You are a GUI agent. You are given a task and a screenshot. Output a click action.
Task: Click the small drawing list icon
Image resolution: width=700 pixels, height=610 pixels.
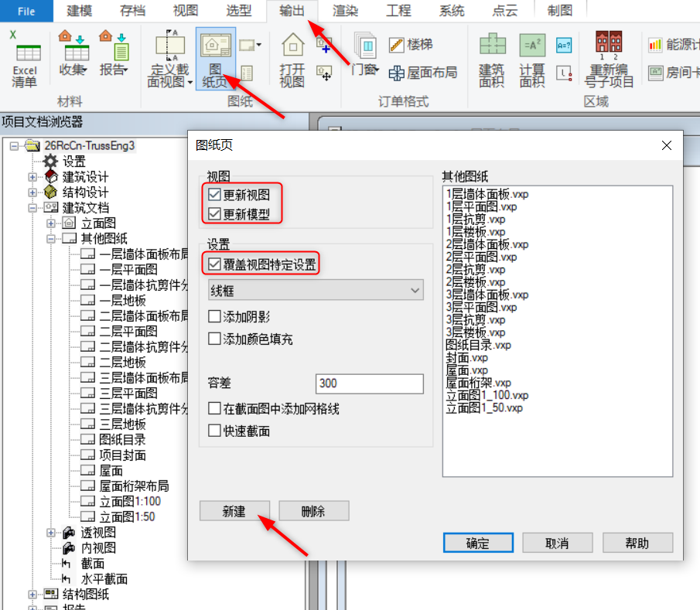click(x=247, y=73)
